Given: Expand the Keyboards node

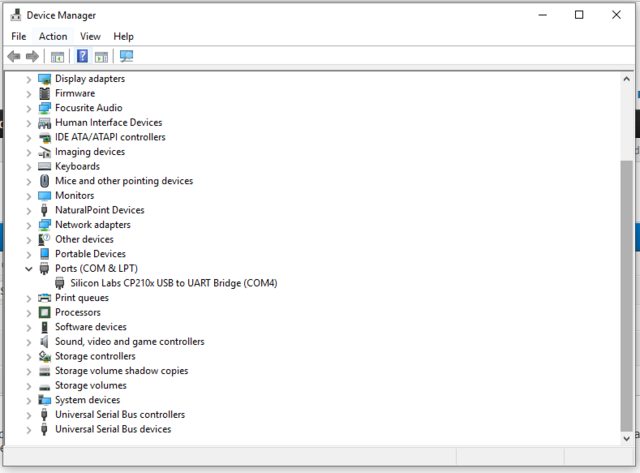Looking at the screenshot, I should (x=29, y=167).
